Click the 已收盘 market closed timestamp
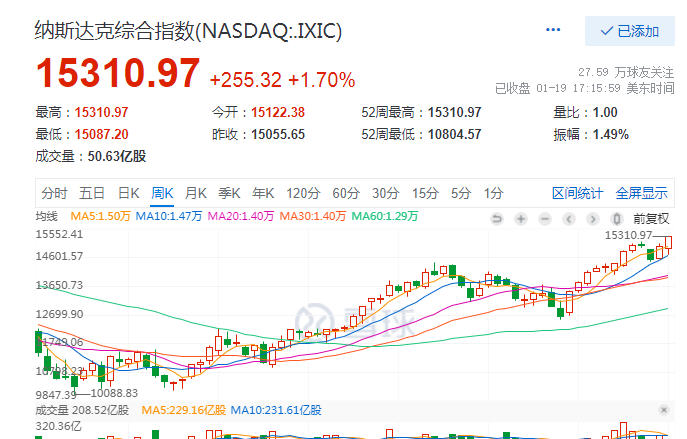The width and height of the screenshot is (687, 439). [x=584, y=89]
